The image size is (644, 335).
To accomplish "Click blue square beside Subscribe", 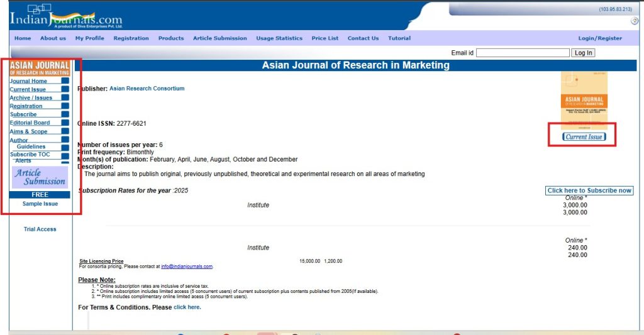I will 65,114.
